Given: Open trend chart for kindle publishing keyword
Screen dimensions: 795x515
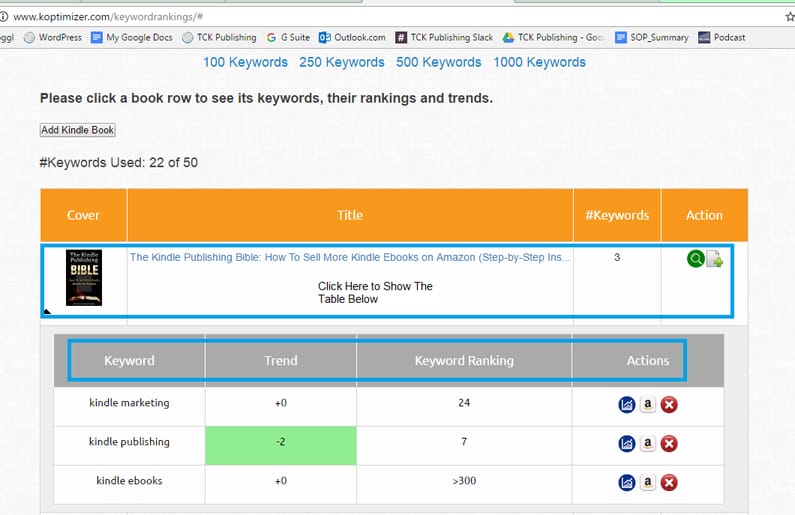Looking at the screenshot, I should (627, 444).
